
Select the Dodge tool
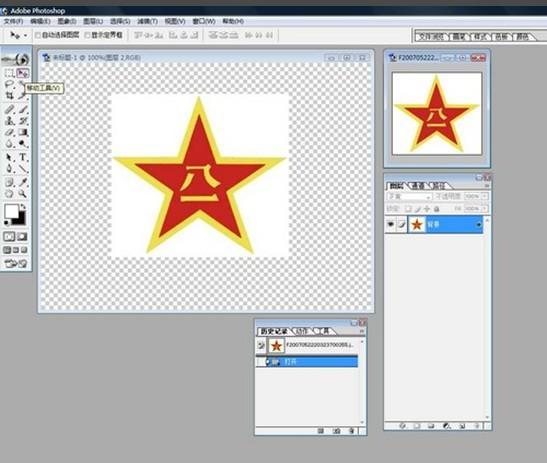(23, 143)
